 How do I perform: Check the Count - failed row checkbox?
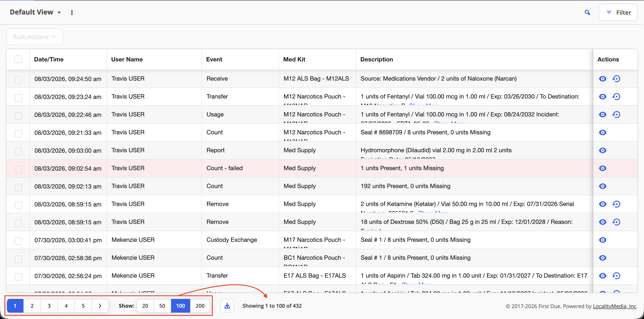click(18, 170)
